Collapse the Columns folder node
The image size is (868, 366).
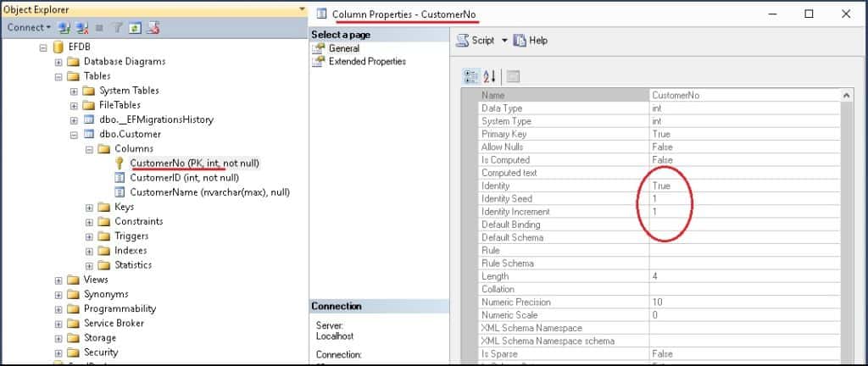pyautogui.click(x=90, y=149)
